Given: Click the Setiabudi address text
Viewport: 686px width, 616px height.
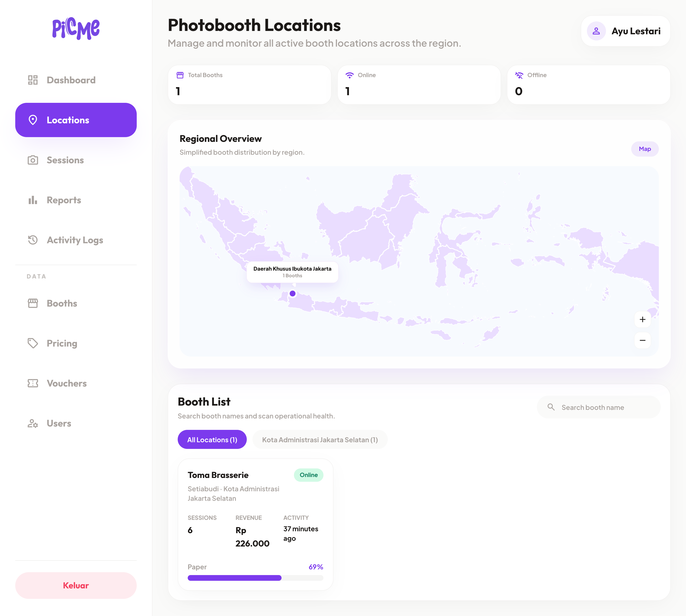Looking at the screenshot, I should click(x=233, y=493).
